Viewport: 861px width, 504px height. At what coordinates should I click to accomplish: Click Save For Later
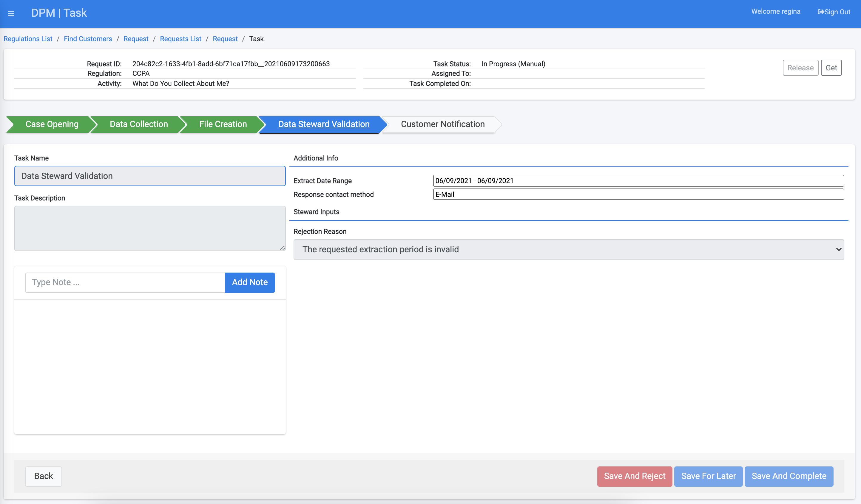click(708, 476)
